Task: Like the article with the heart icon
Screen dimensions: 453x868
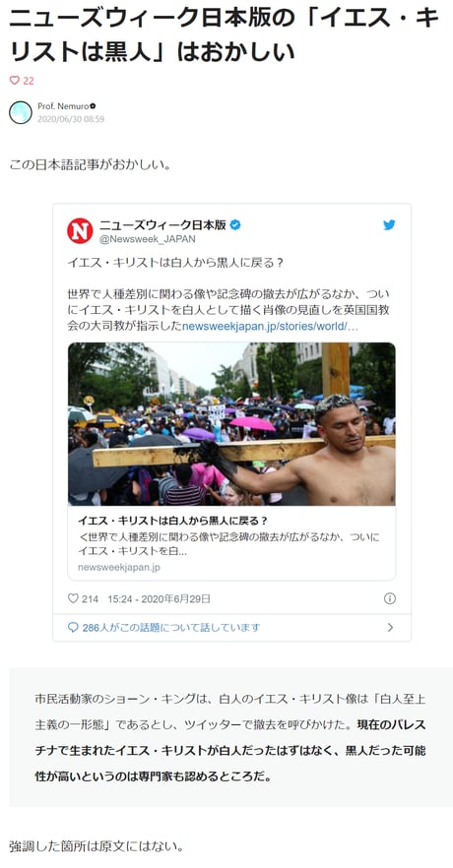Action: 15,81
